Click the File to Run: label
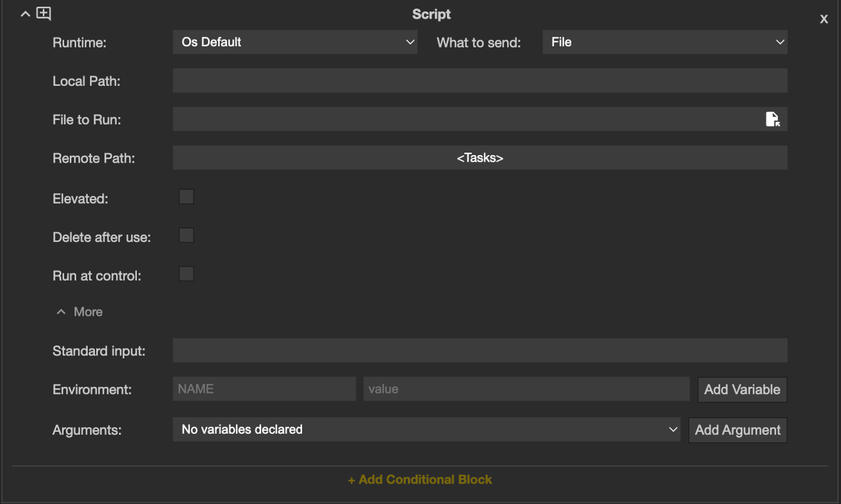This screenshot has height=504, width=841. coord(87,120)
